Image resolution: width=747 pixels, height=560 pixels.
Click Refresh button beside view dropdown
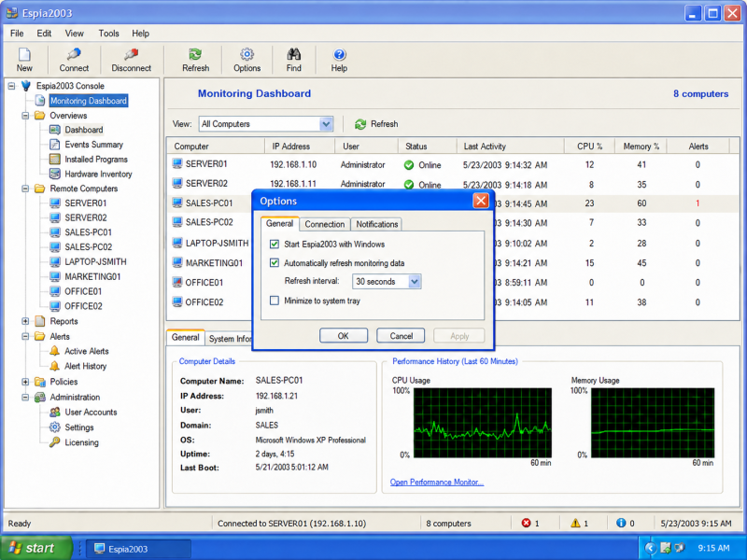(x=376, y=124)
